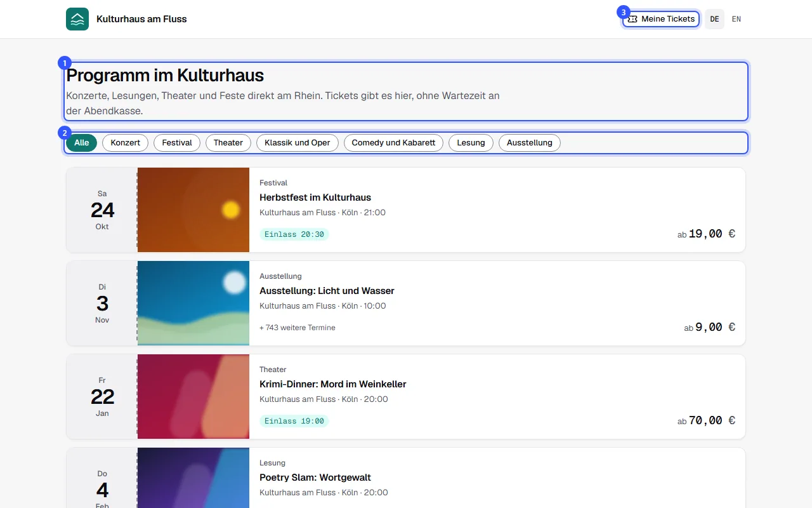Click the Kulturhaus am Fluss logo icon
Image resolution: width=812 pixels, height=508 pixels.
pyautogui.click(x=77, y=19)
